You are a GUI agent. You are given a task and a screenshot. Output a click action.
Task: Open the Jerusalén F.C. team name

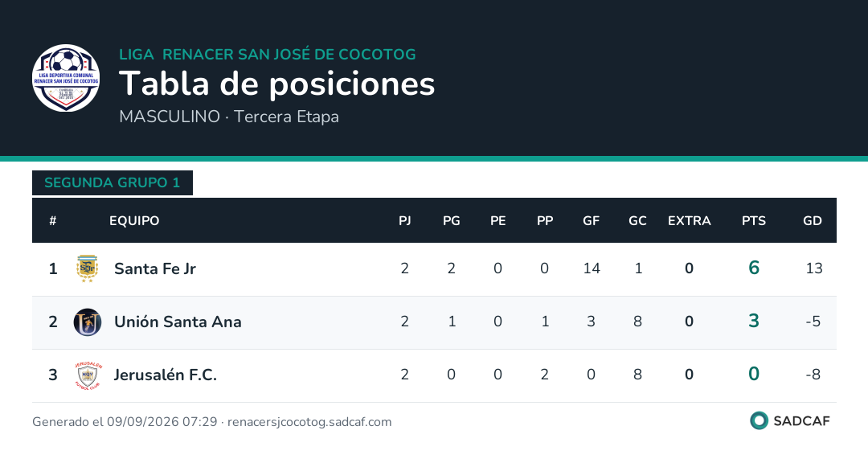click(165, 375)
